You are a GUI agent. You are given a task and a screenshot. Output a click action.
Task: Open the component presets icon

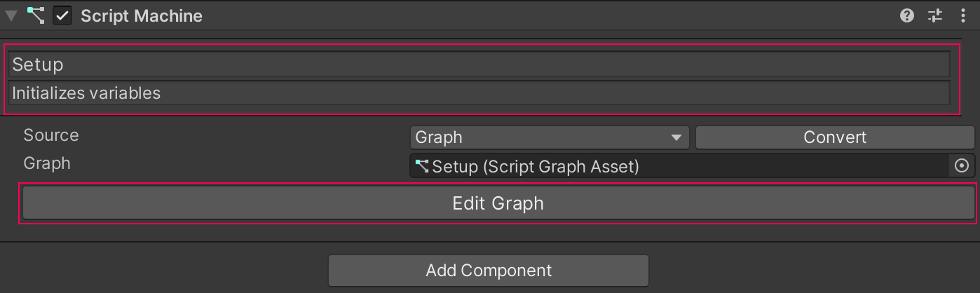[x=935, y=16]
